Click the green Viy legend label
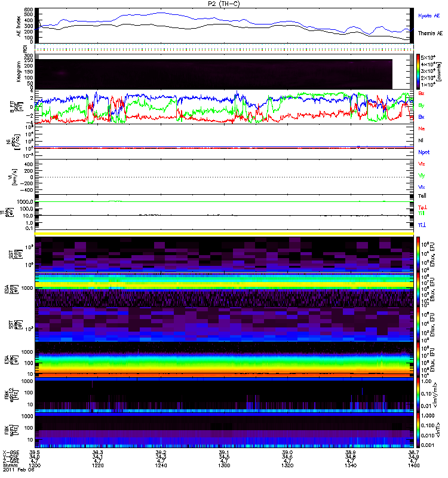This screenshot has height=478, width=448. point(422,176)
